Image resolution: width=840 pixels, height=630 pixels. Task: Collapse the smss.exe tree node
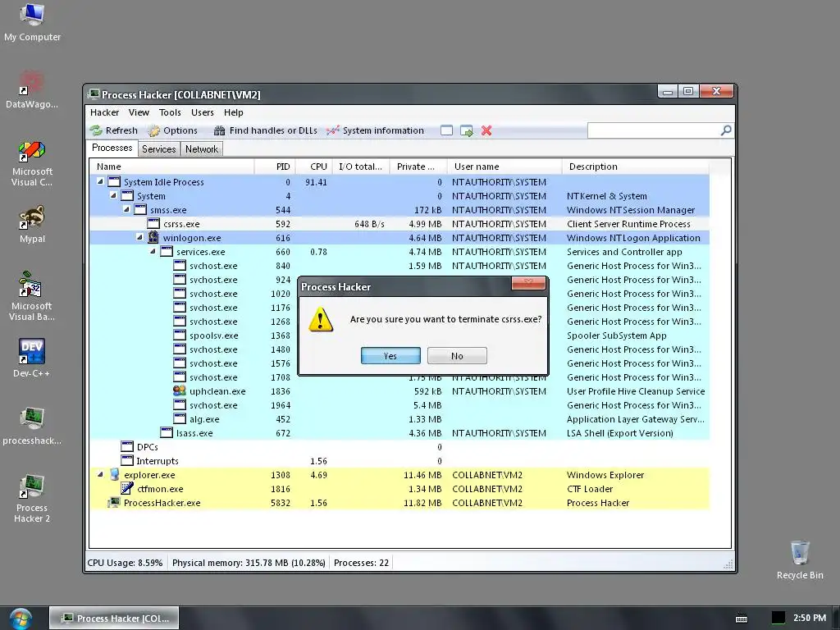[x=126, y=209]
